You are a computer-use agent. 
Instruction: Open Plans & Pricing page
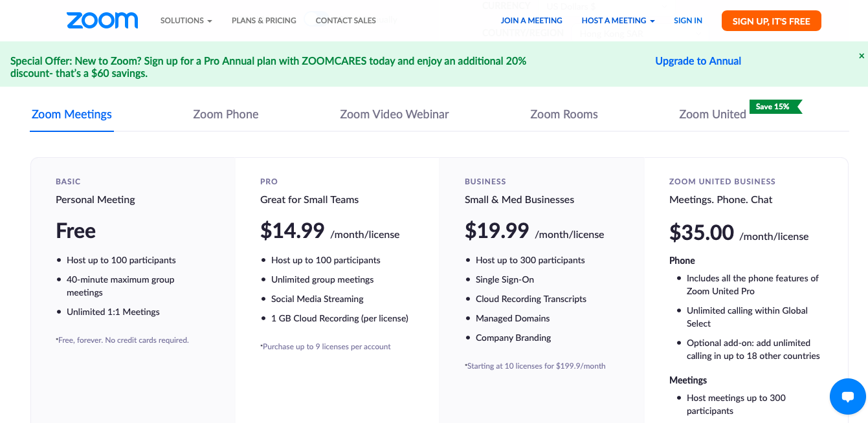(x=263, y=21)
